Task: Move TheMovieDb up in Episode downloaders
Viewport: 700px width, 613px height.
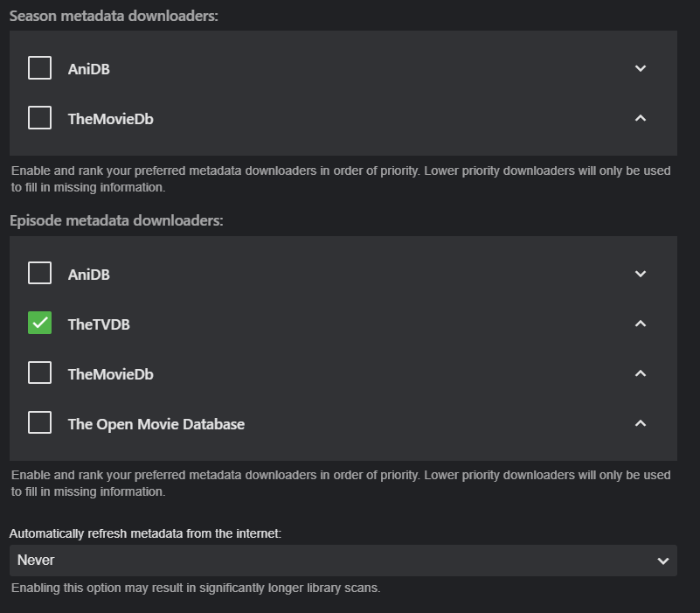Action: pos(641,373)
